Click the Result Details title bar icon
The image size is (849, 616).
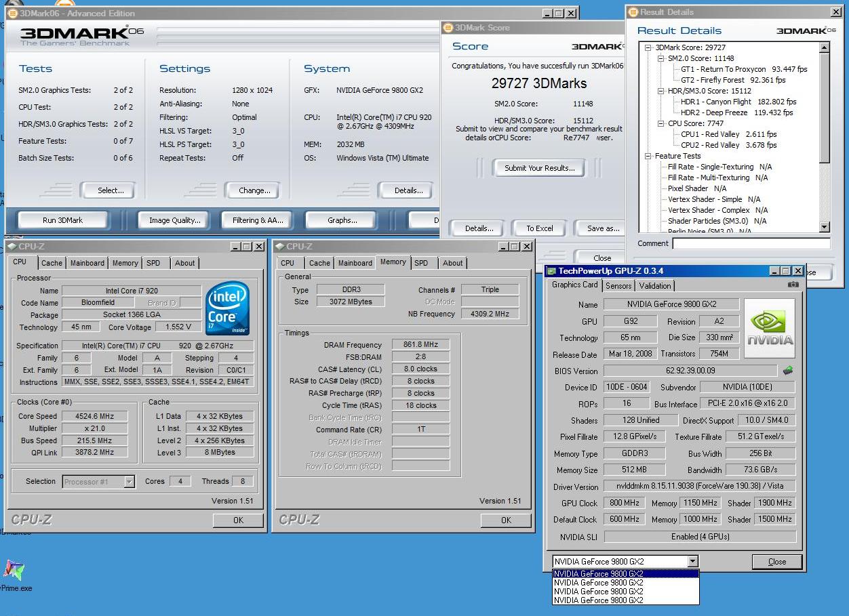click(x=633, y=12)
